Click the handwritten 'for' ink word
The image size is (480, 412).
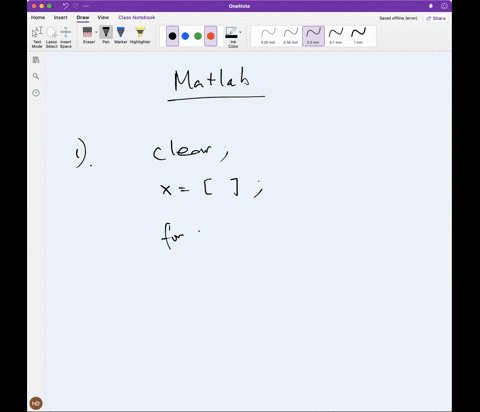pyautogui.click(x=173, y=237)
